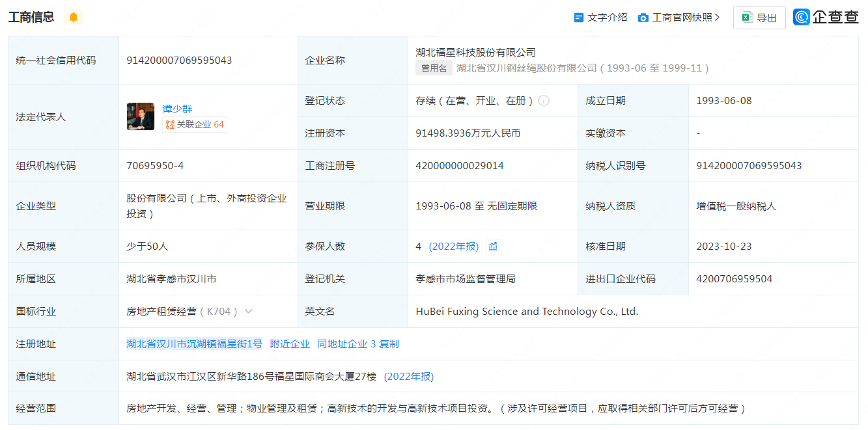Image resolution: width=868 pixels, height=430 pixels.
Task: Click the 工商信息 section heading
Action: pyautogui.click(x=31, y=18)
